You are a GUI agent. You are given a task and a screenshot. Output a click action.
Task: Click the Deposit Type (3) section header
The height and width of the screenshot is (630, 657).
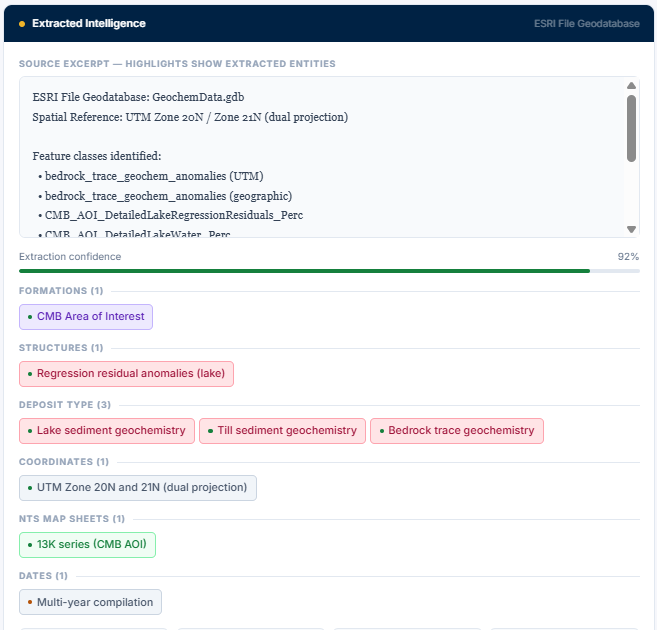(x=64, y=405)
